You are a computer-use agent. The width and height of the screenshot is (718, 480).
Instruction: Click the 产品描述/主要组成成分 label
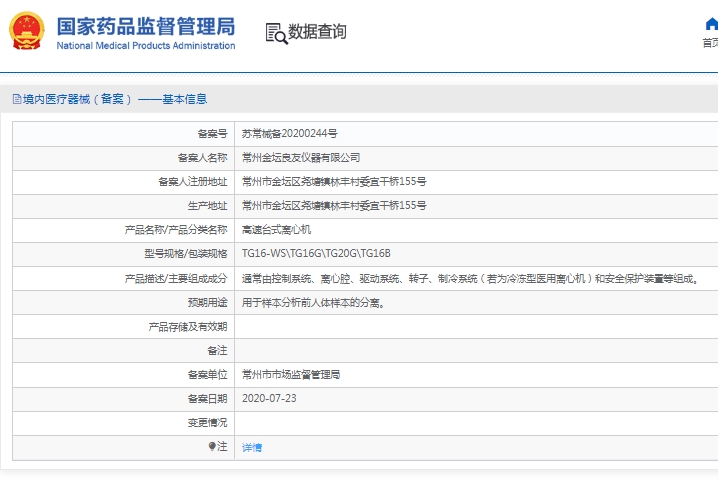click(x=176, y=278)
